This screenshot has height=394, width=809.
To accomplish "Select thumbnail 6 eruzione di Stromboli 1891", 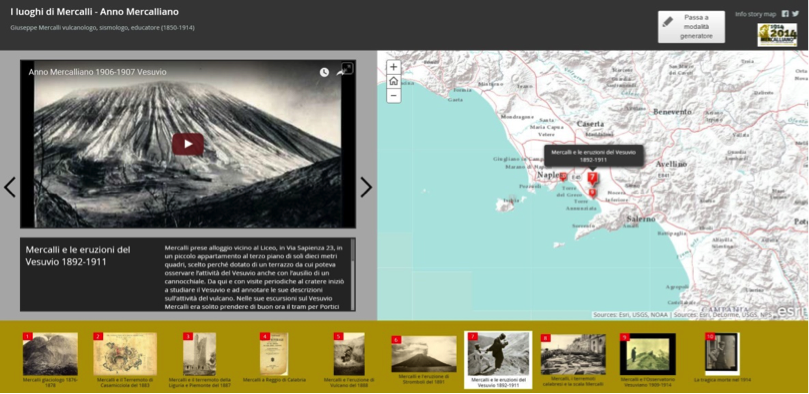I will pyautogui.click(x=424, y=354).
